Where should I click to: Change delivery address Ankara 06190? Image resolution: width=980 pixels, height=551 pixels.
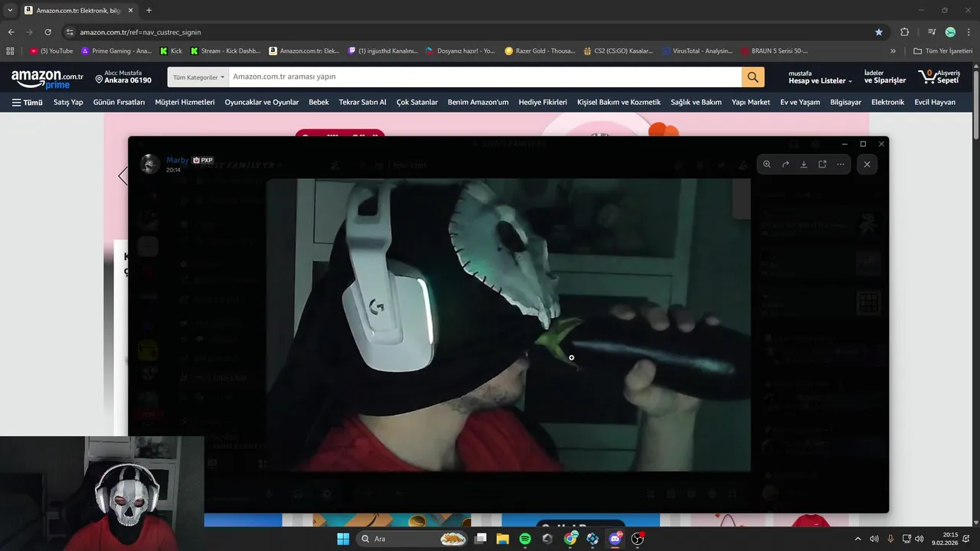tap(123, 77)
